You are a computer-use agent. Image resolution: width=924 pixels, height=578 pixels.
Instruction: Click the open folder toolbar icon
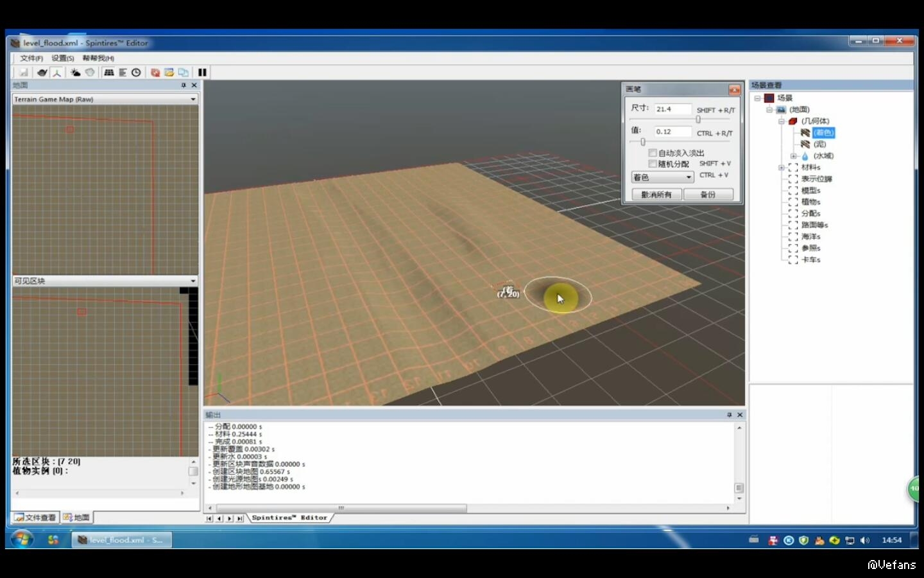[169, 73]
